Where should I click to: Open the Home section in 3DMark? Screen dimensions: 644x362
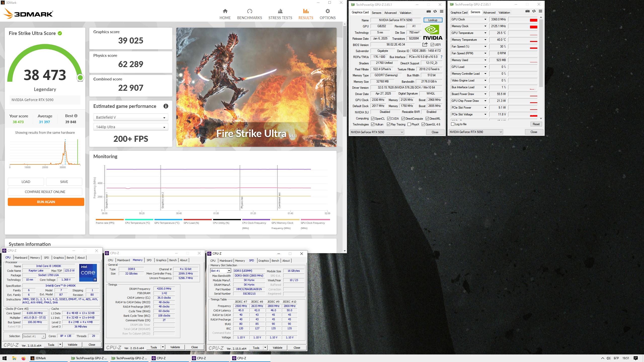[x=225, y=14]
